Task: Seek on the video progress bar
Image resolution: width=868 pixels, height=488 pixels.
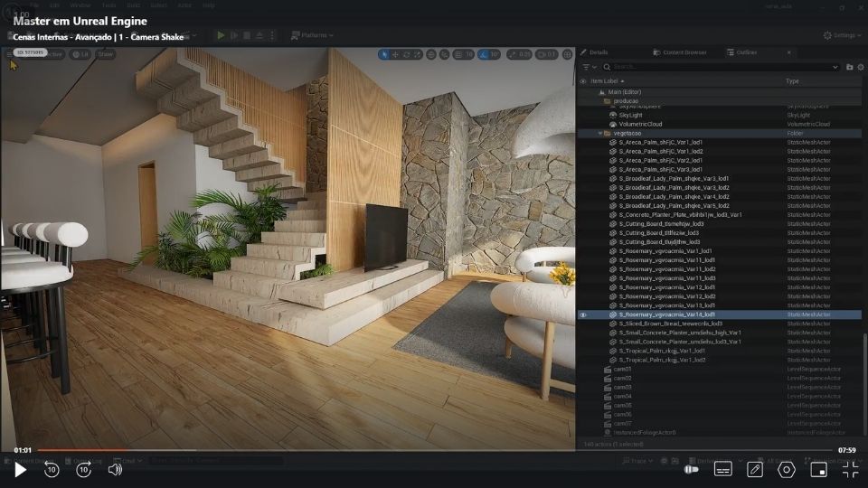Action: click(x=435, y=450)
